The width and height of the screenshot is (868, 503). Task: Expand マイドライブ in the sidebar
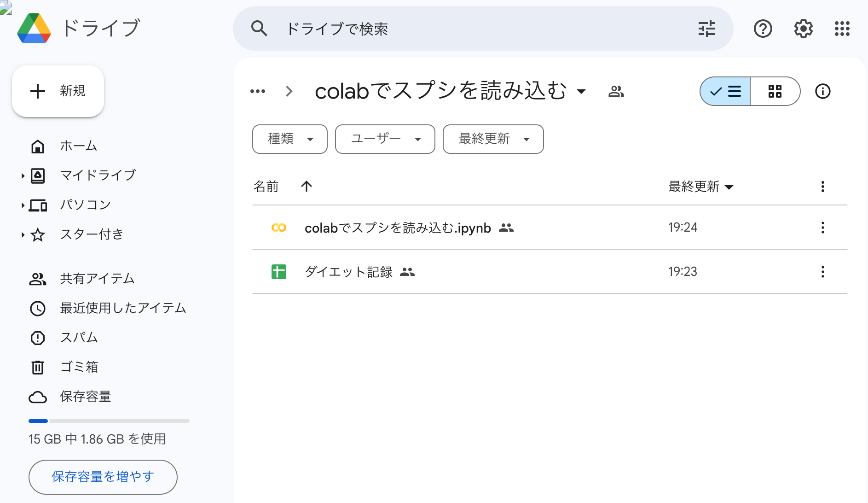point(23,175)
